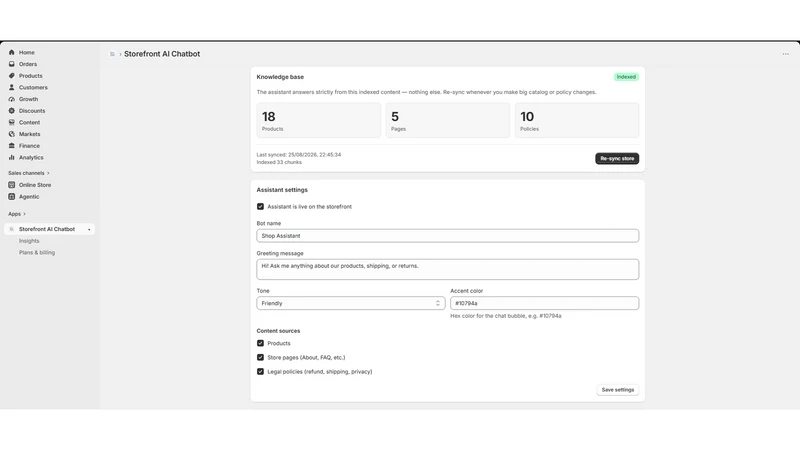This screenshot has width=800, height=450.
Task: Toggle Assistant is live on the storefront
Action: pos(260,207)
